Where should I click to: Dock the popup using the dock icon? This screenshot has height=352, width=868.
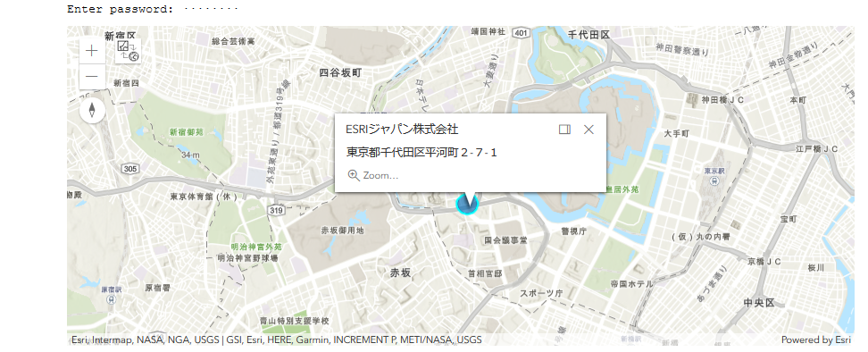(564, 130)
